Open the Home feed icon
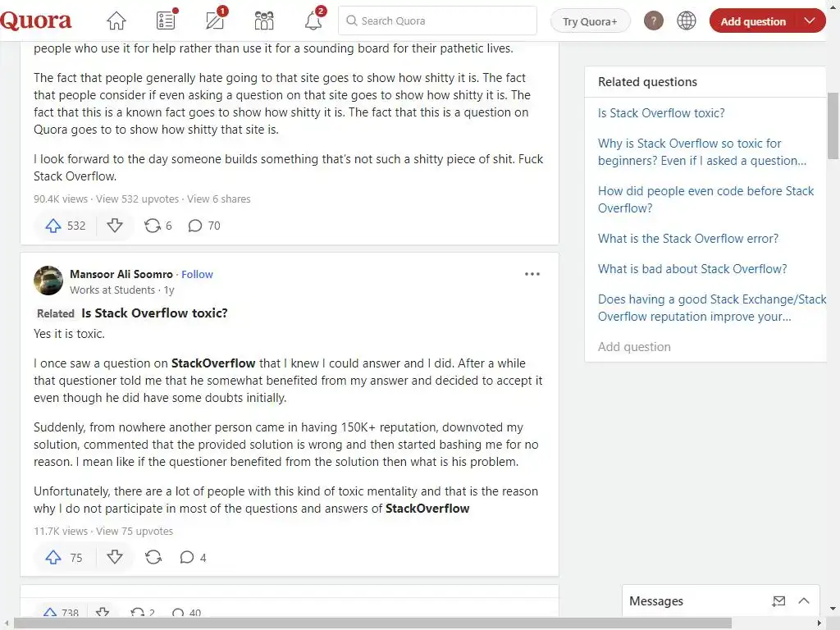 point(116,21)
